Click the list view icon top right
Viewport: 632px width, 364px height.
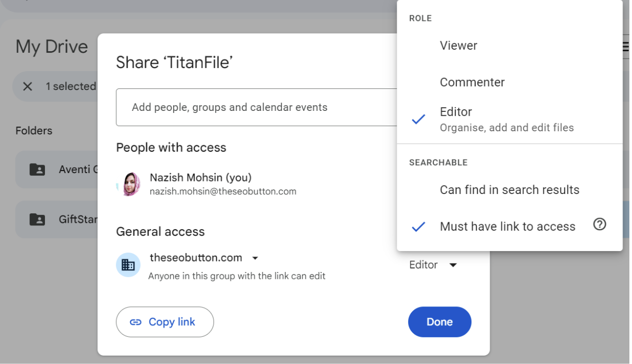click(626, 46)
